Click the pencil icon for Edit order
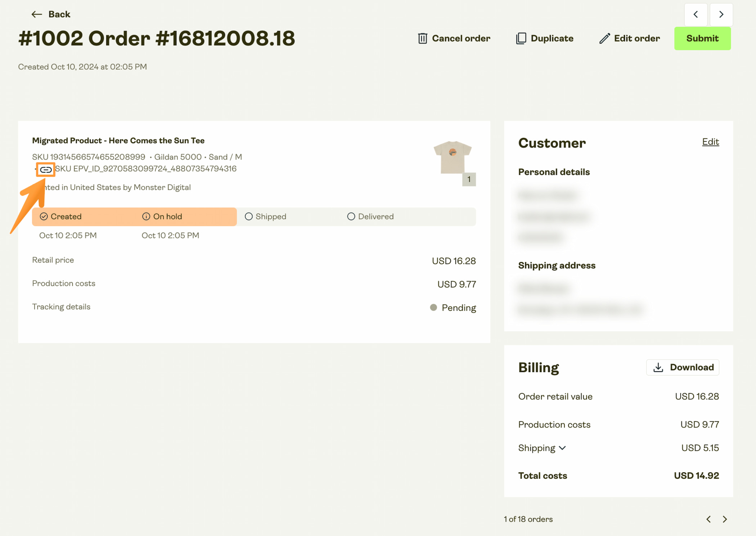The image size is (756, 536). pos(604,38)
